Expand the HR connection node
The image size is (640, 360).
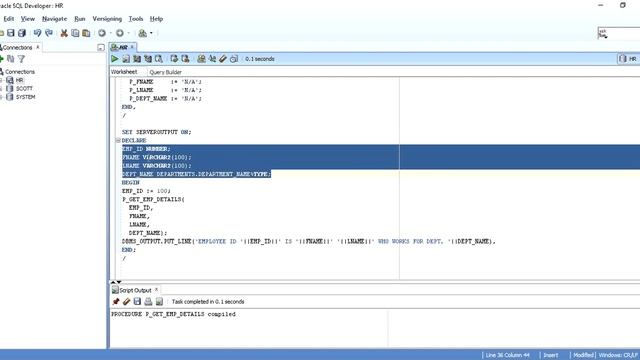pos(1,80)
